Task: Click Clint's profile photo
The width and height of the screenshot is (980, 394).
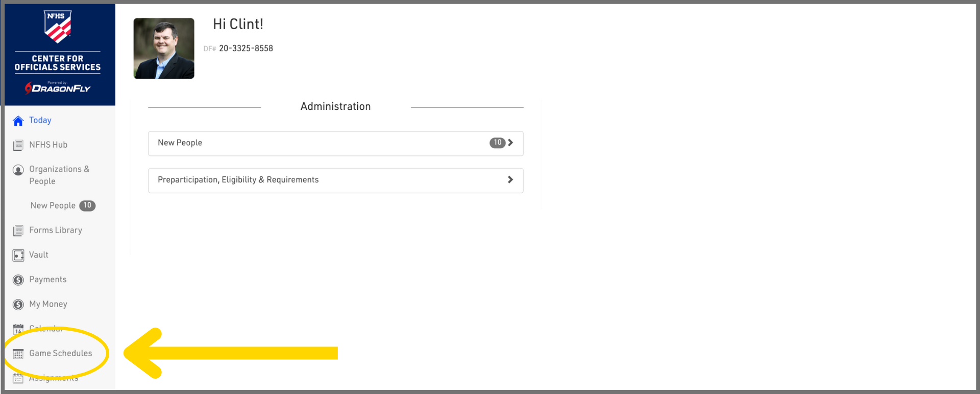Action: click(x=164, y=49)
